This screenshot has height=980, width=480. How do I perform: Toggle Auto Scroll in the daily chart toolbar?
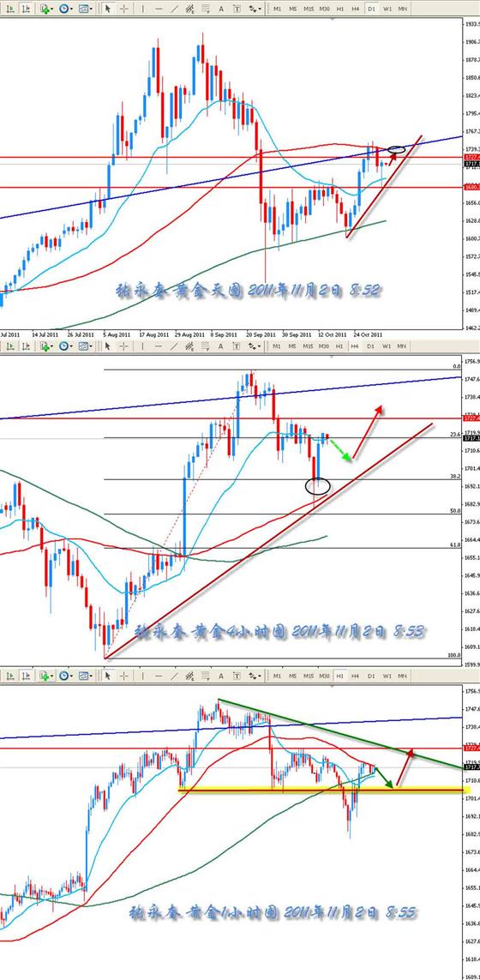point(9,9)
